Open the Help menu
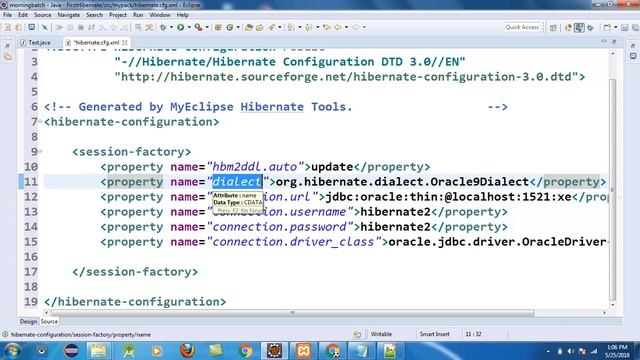The height and width of the screenshot is (360, 640). pyautogui.click(x=182, y=15)
